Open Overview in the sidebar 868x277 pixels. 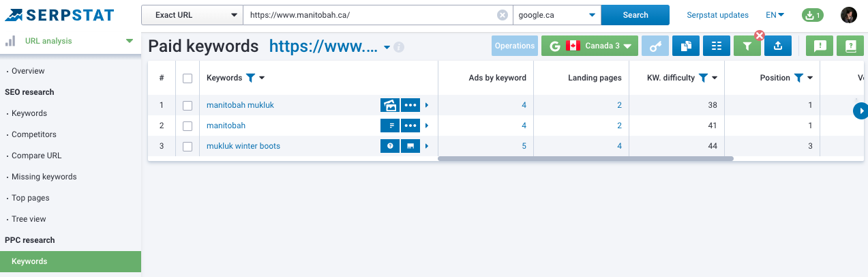tap(28, 71)
